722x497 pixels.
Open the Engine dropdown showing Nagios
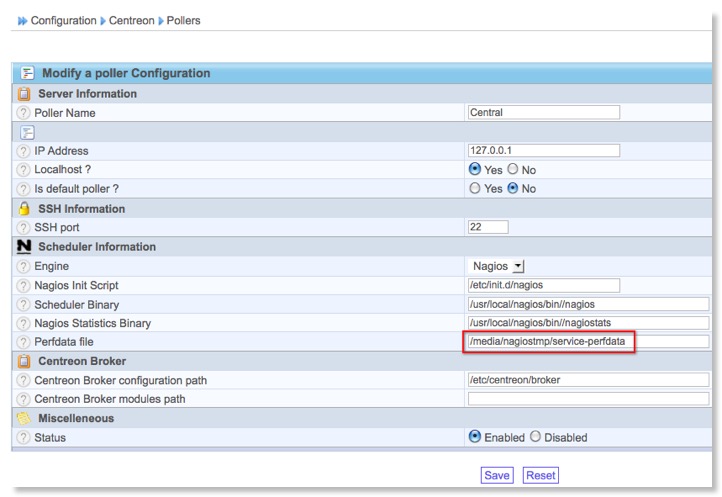pyautogui.click(x=498, y=267)
